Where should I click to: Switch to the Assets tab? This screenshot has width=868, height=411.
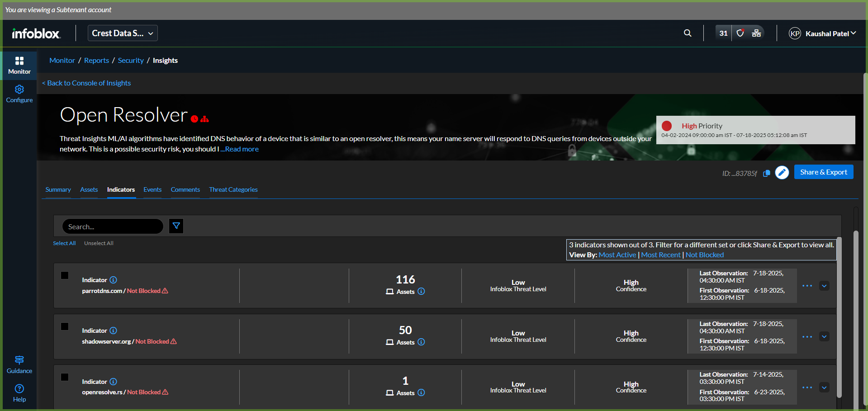tap(89, 189)
